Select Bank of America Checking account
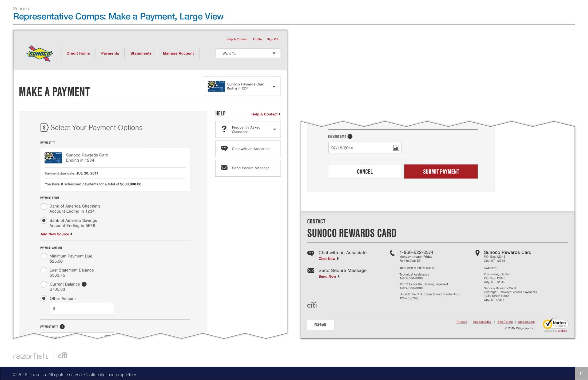 44,206
